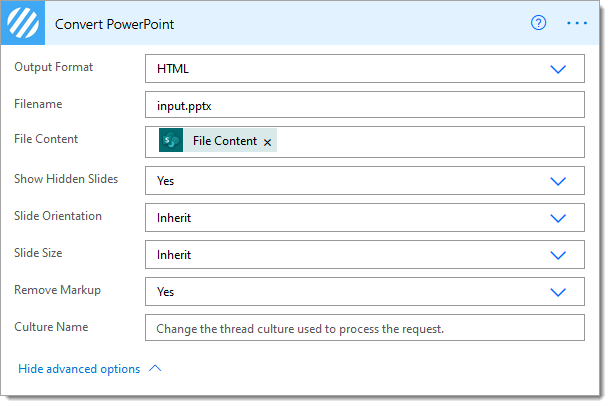Click the Output Format label
The image size is (610, 406).
point(54,67)
